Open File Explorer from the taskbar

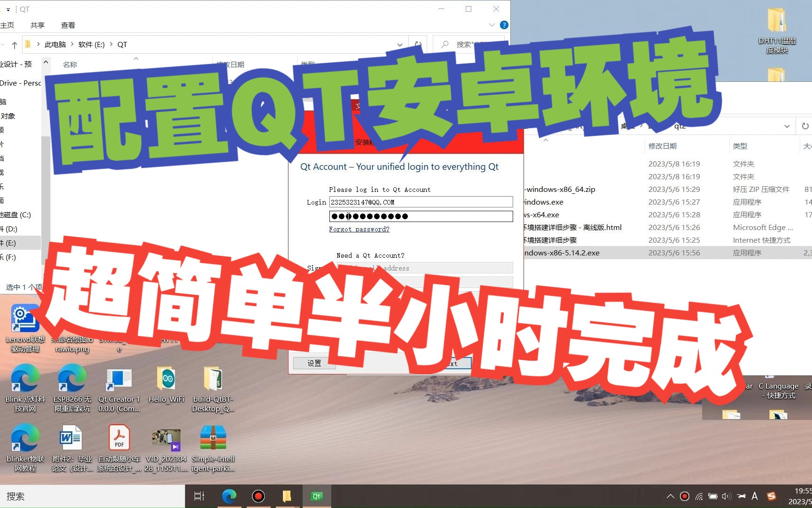coord(288,496)
